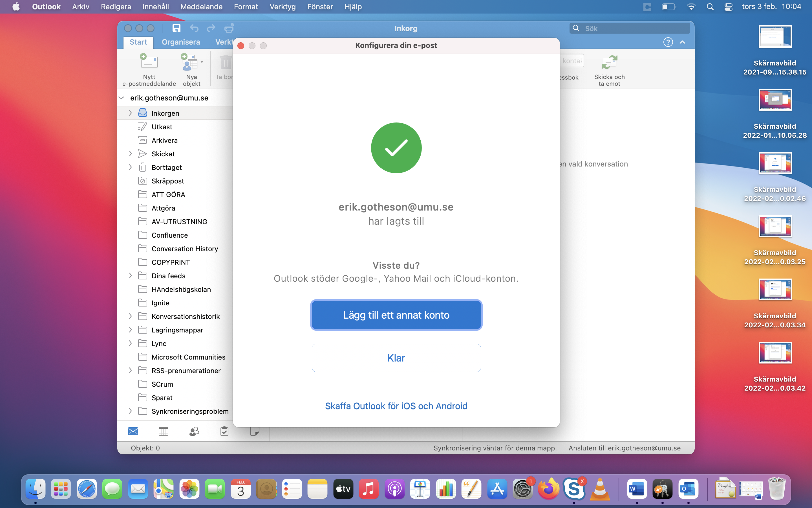Collapse the erik.gotheson@umu.se account tree
The height and width of the screenshot is (508, 812).
pos(122,98)
